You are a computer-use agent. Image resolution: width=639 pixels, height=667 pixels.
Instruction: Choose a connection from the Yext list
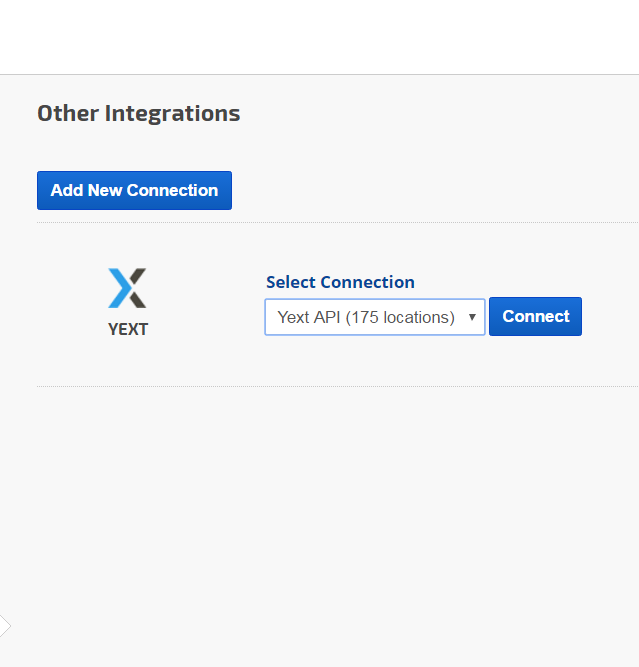[x=374, y=317]
